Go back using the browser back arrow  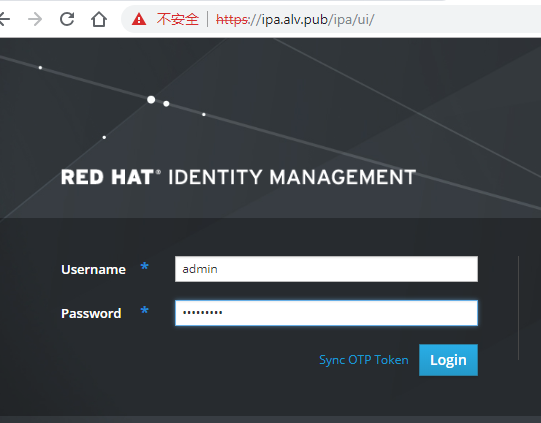(x=4, y=19)
